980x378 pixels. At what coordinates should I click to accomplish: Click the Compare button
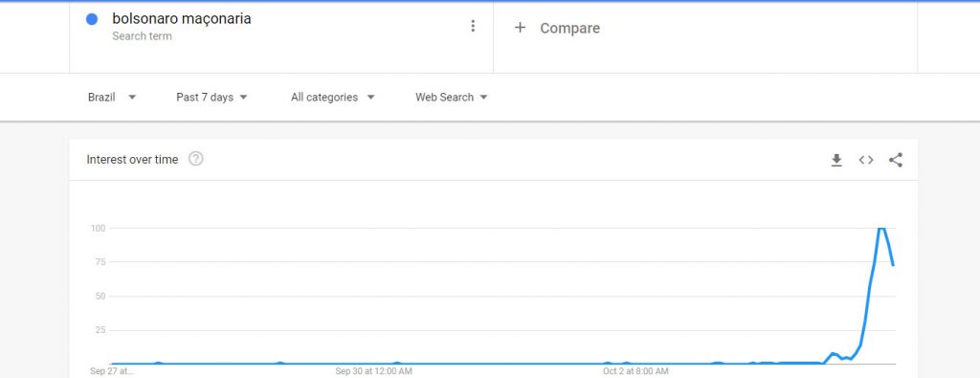(x=569, y=28)
